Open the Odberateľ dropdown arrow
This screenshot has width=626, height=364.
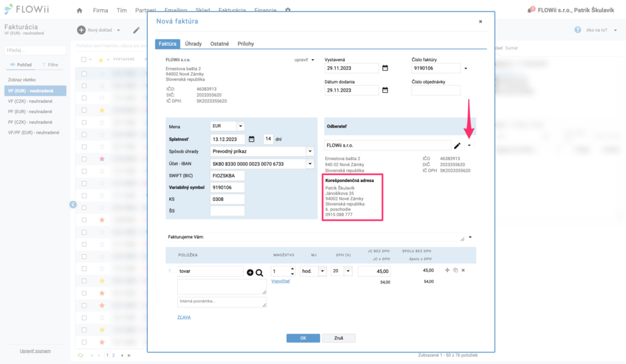tap(469, 145)
